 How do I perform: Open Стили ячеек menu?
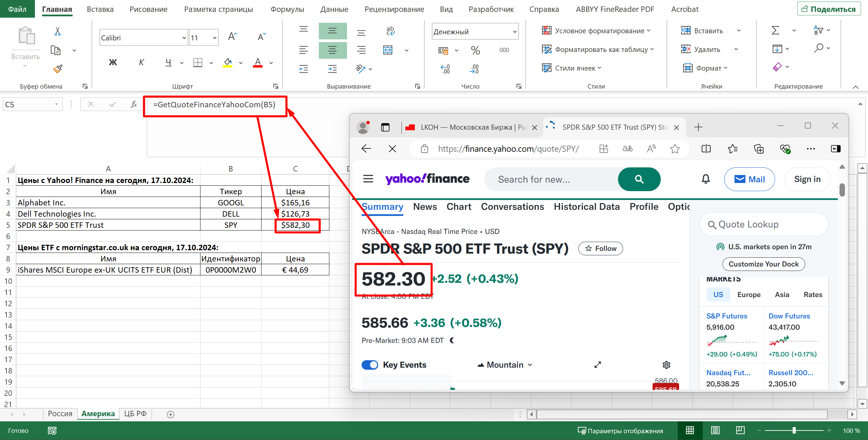click(572, 68)
